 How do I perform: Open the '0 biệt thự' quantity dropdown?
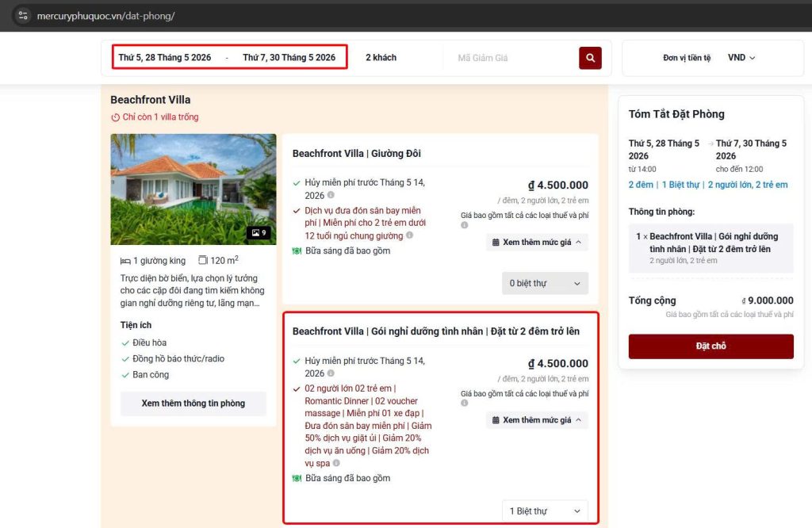pos(545,283)
